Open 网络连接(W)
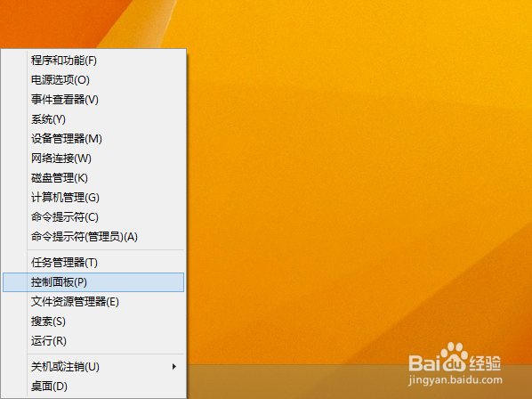This screenshot has width=532, height=399. [x=93, y=159]
